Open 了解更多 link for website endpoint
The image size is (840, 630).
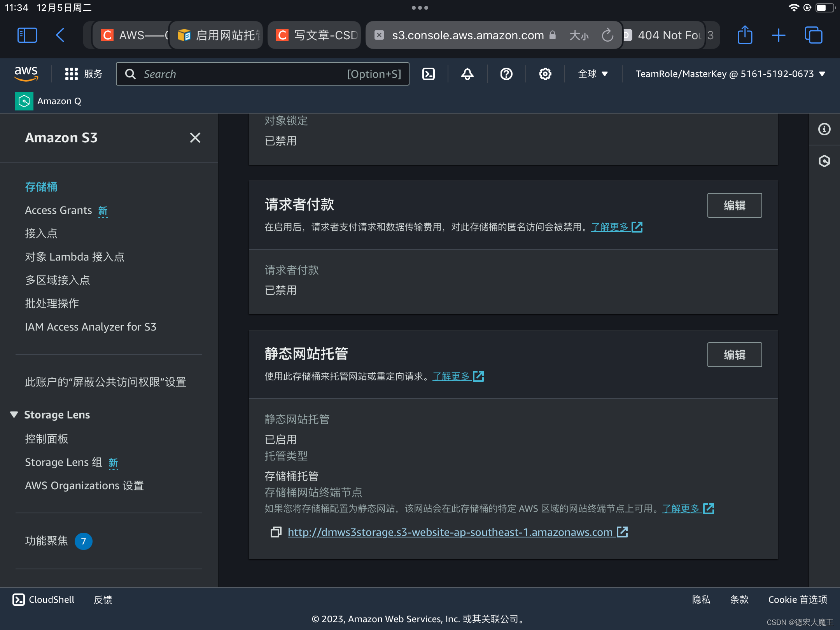point(688,508)
